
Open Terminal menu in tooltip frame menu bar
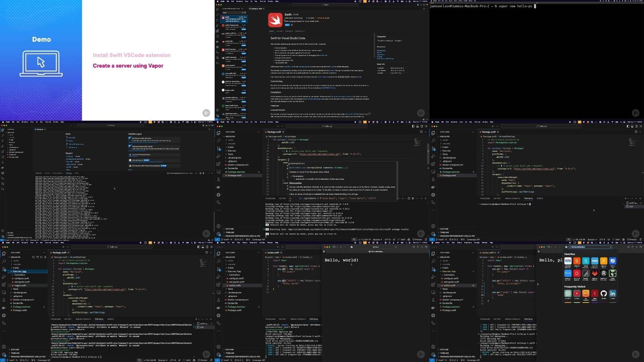(262, 122)
